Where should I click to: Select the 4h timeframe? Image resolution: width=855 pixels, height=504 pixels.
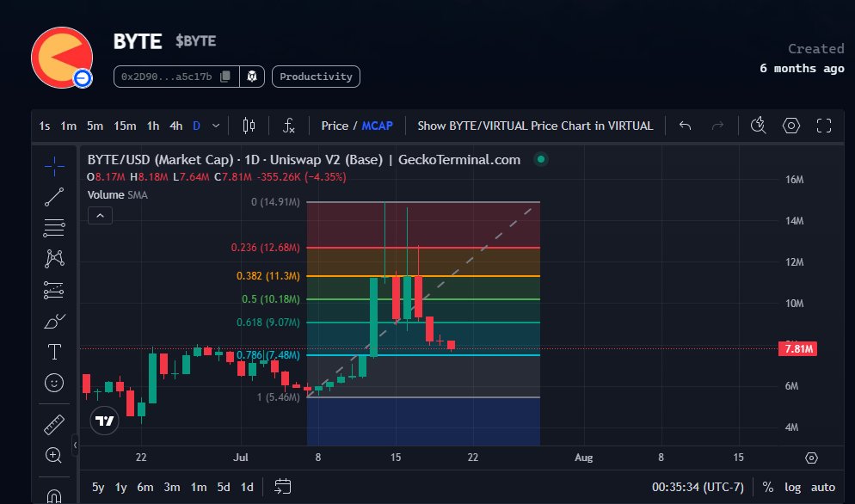point(175,126)
